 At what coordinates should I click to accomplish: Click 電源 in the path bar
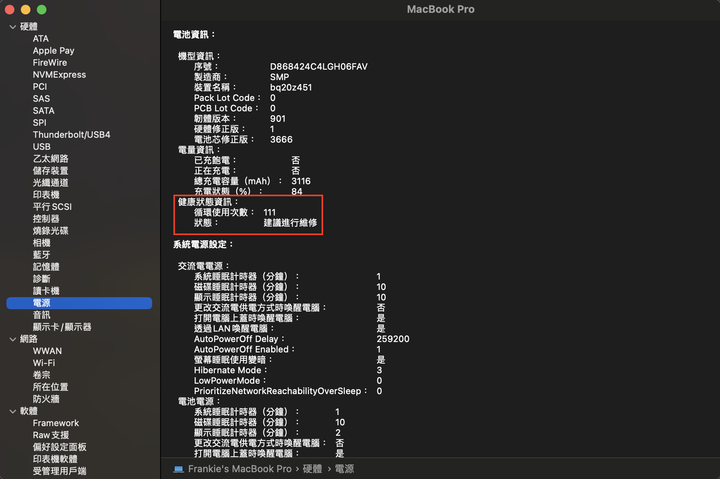point(344,469)
